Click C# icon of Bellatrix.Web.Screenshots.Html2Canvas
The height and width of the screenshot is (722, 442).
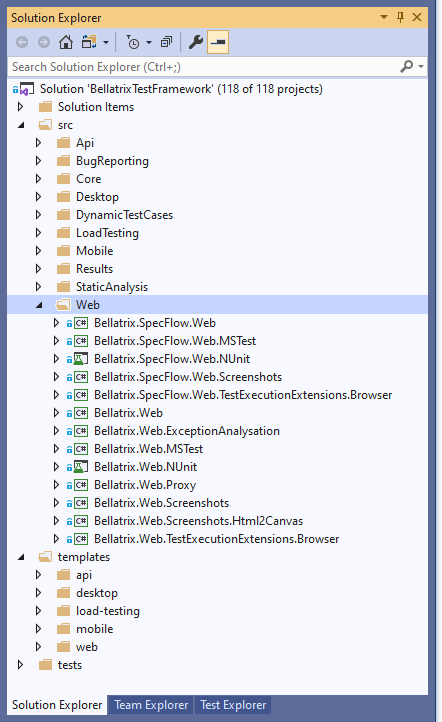(81, 521)
